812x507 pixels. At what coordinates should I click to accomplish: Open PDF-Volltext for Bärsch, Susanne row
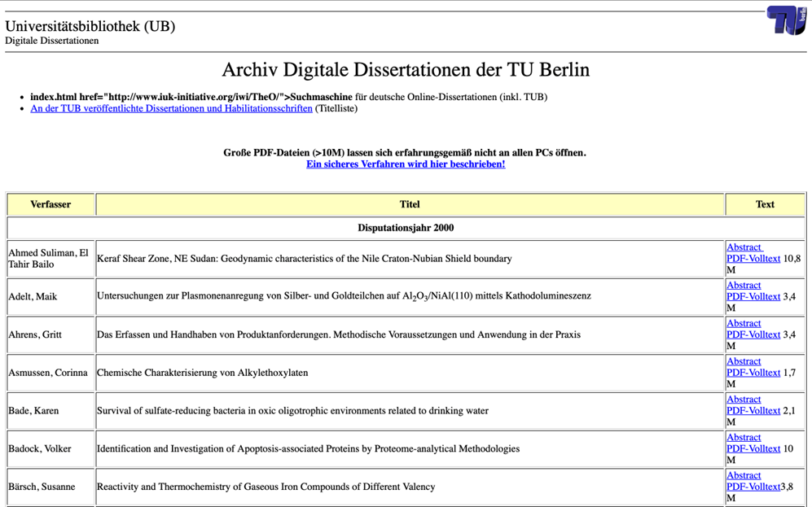point(753,487)
